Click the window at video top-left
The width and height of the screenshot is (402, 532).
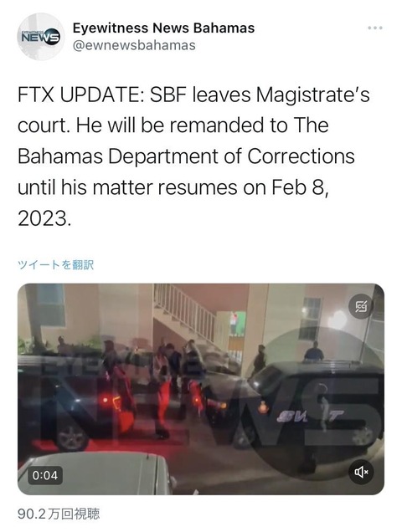[50, 304]
